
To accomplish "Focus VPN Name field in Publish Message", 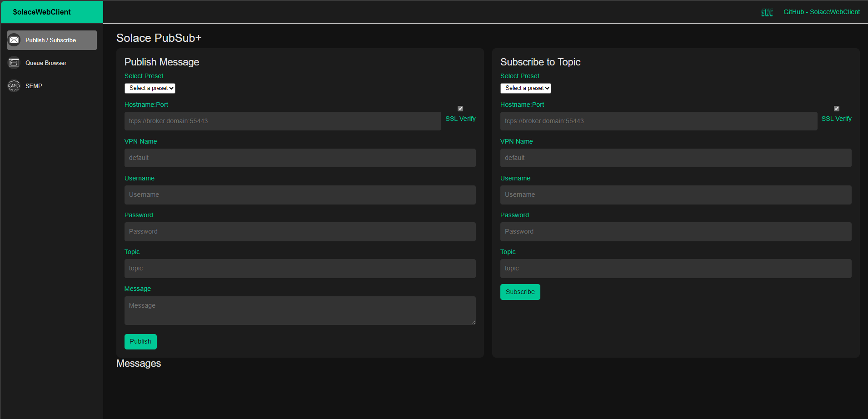I will click(300, 158).
